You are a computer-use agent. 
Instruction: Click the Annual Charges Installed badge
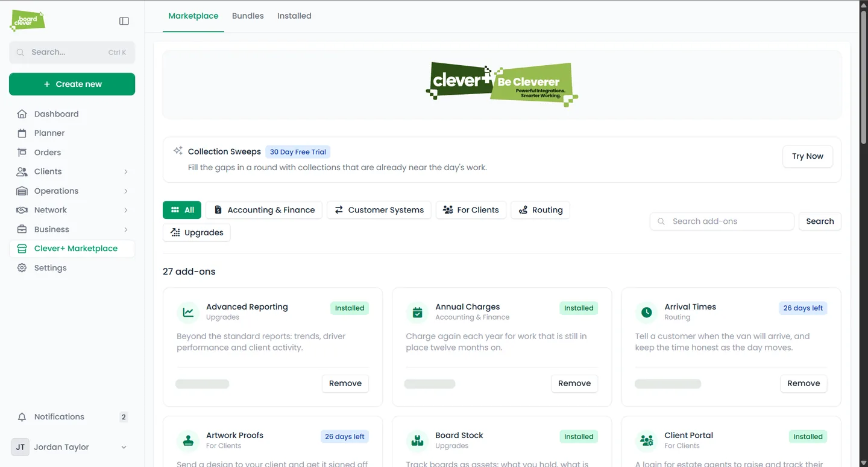click(579, 308)
